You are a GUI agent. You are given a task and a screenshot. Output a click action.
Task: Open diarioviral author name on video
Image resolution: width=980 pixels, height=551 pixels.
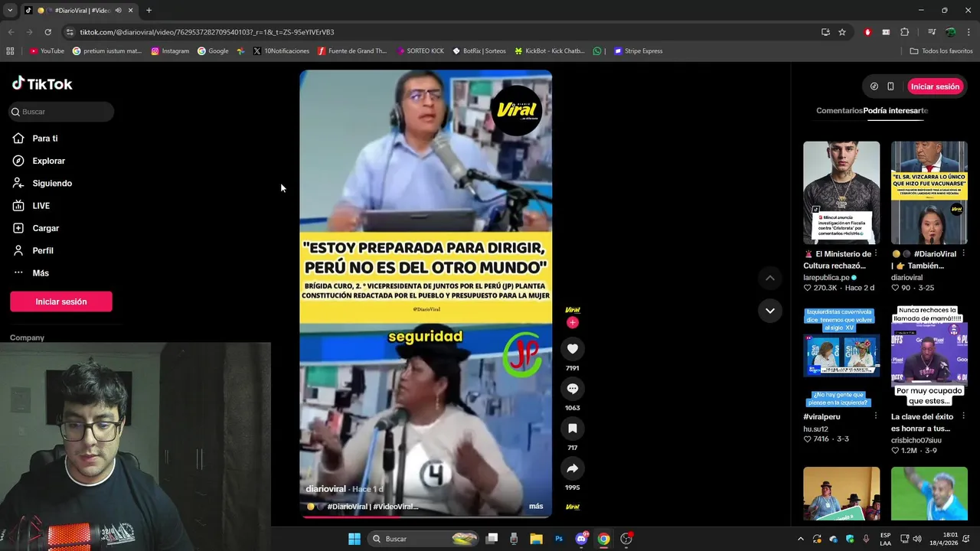click(x=326, y=488)
